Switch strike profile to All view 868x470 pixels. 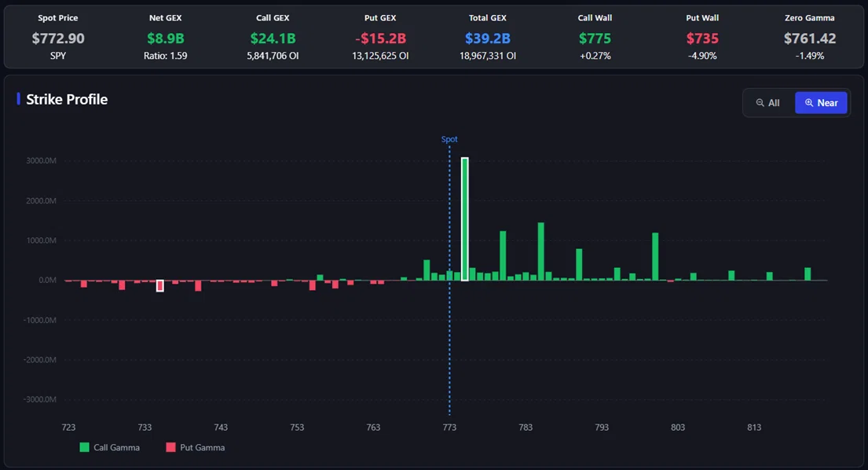(x=768, y=103)
